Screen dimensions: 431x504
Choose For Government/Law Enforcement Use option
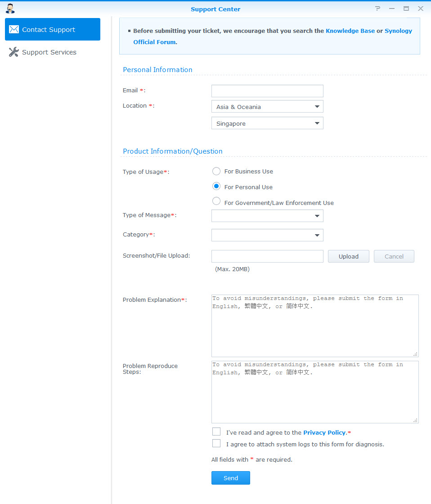[x=216, y=201]
